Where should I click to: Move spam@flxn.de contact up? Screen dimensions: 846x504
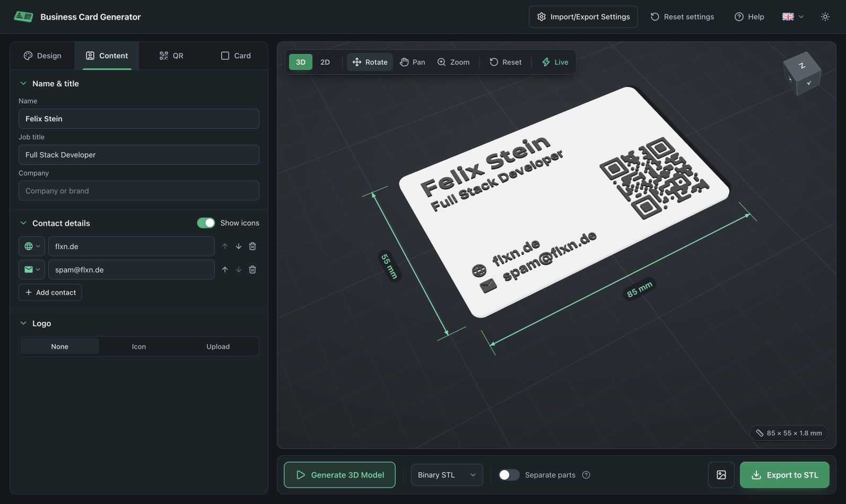pyautogui.click(x=225, y=270)
